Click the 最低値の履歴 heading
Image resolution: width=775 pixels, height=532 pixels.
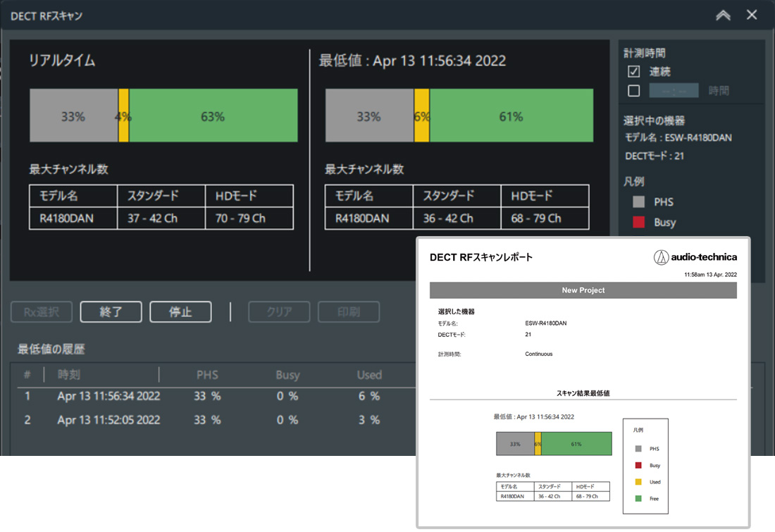(51, 349)
